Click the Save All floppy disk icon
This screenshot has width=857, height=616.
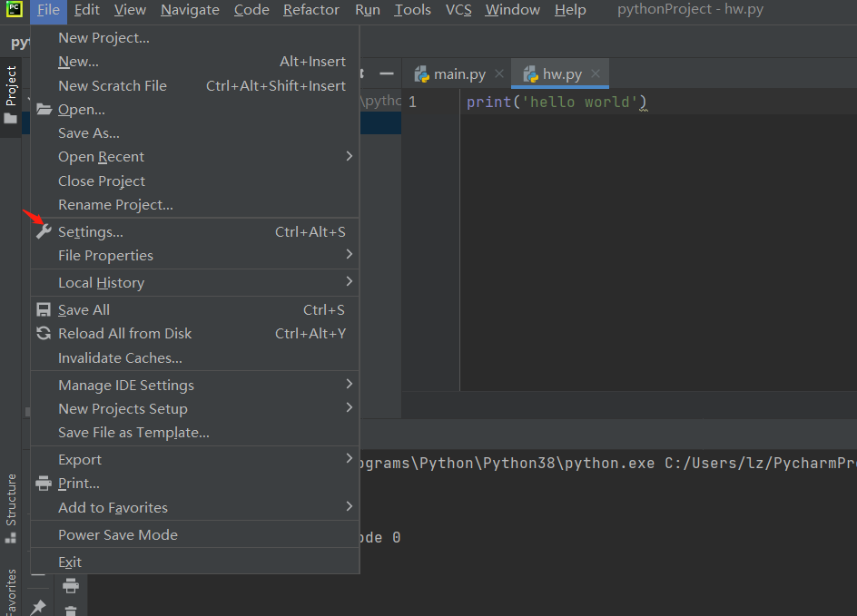point(44,309)
